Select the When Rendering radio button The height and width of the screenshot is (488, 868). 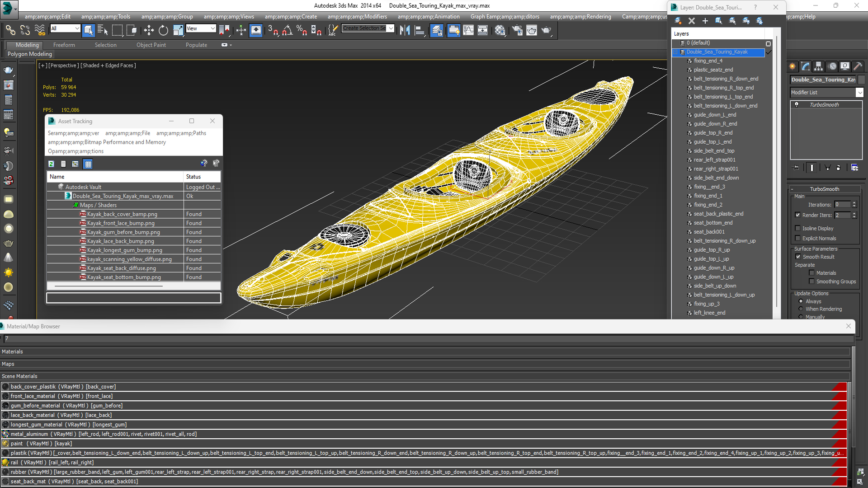click(801, 309)
